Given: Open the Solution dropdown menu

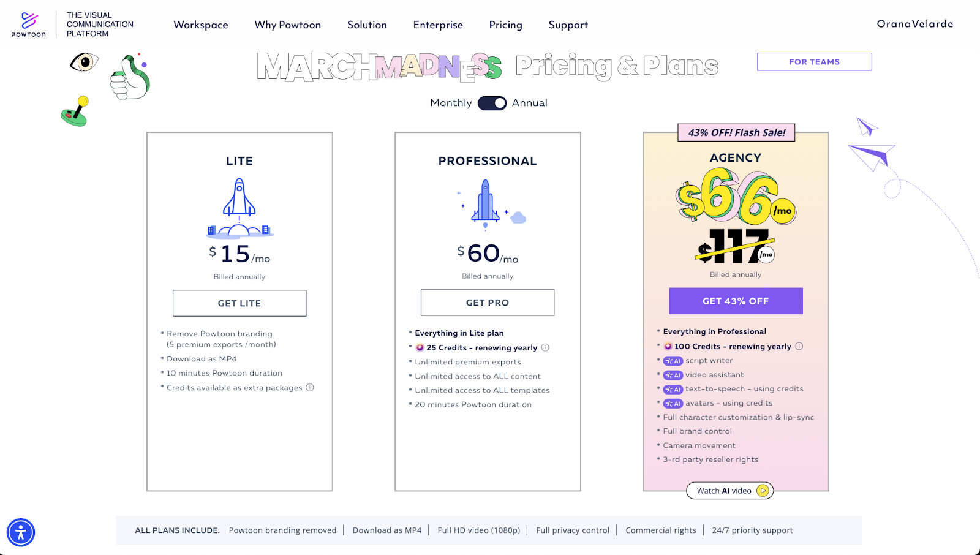Looking at the screenshot, I should pos(367,25).
